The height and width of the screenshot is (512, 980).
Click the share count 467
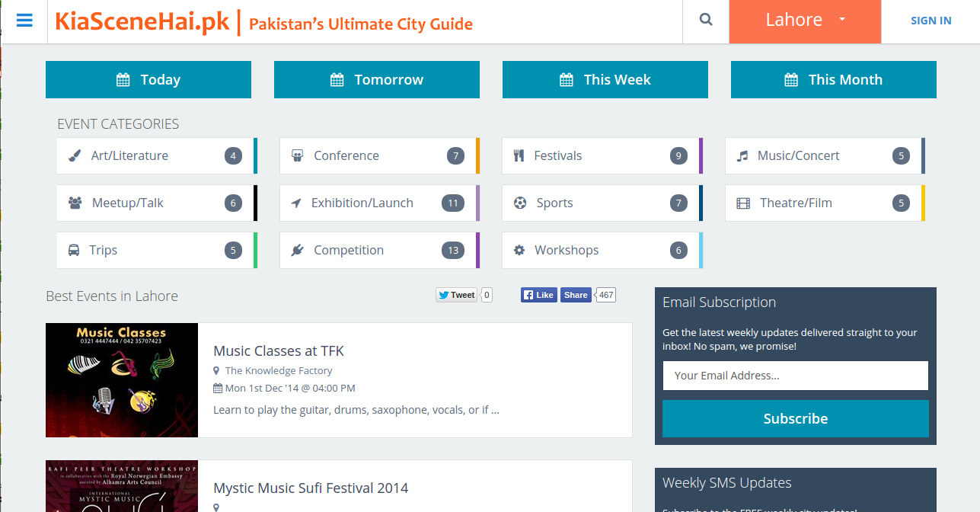coord(606,295)
